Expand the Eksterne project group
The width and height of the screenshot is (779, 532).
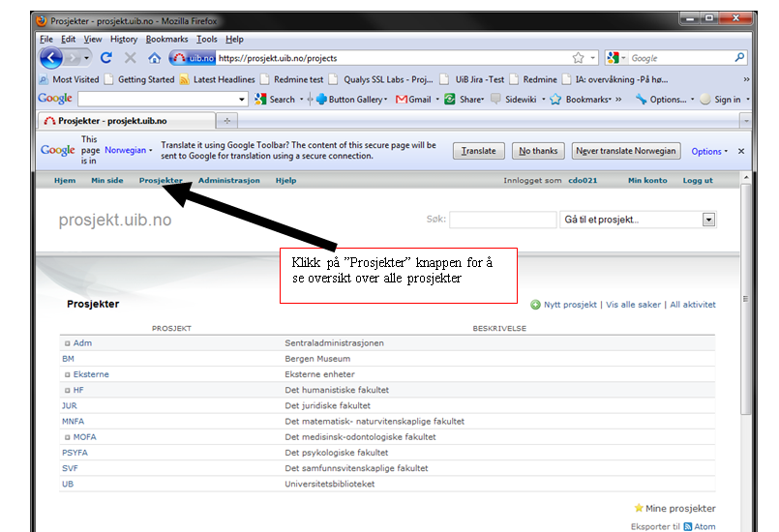coord(68,374)
